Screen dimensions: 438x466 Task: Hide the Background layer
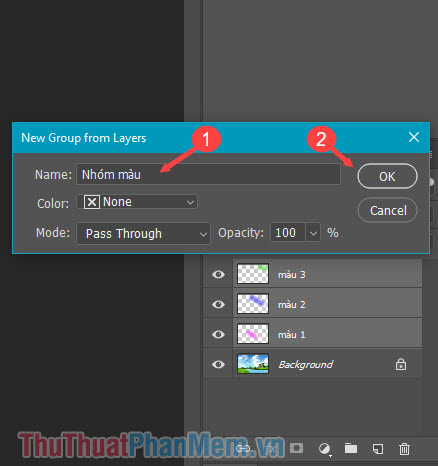pos(218,364)
